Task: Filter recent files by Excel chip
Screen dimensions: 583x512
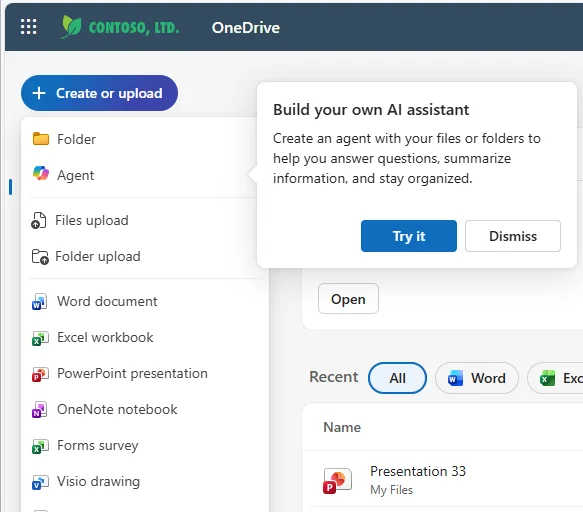Action: [x=555, y=378]
